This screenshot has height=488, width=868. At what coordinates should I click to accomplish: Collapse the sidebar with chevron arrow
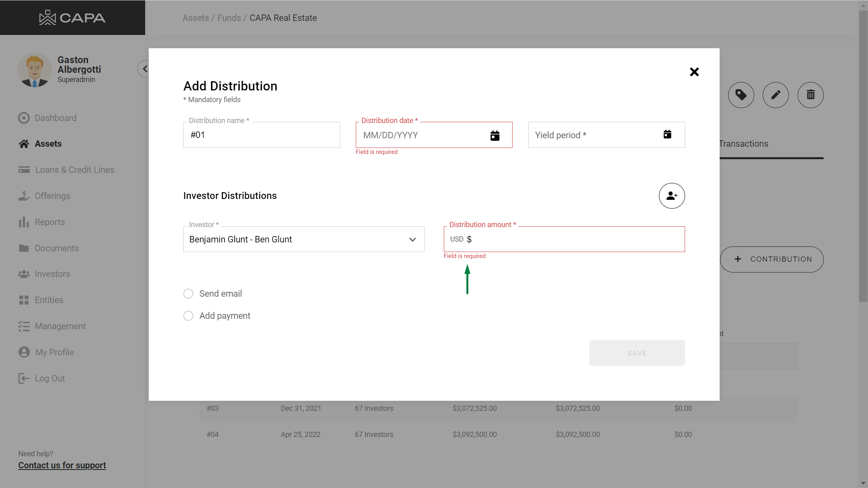144,69
